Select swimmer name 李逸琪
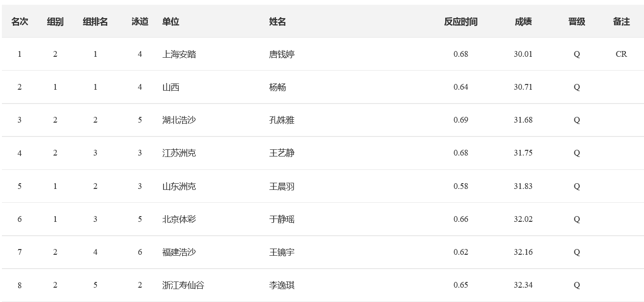Image resolution: width=644 pixels, height=302 pixels. pos(282,285)
